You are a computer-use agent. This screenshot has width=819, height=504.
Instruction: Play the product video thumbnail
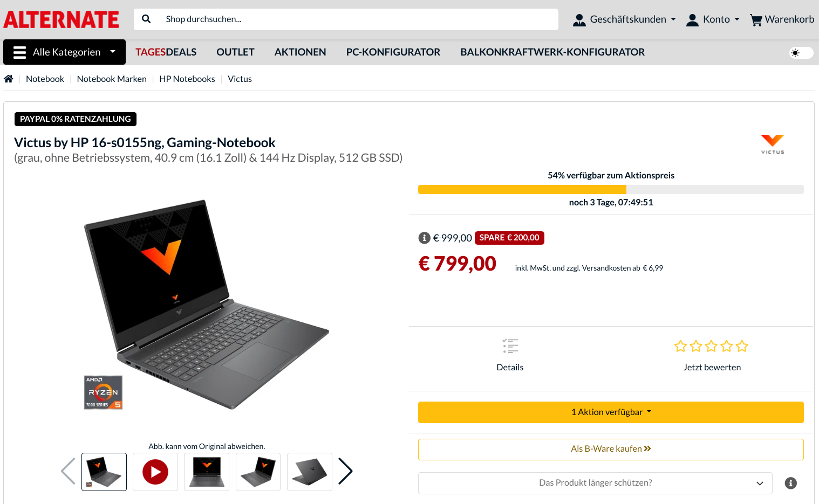155,472
